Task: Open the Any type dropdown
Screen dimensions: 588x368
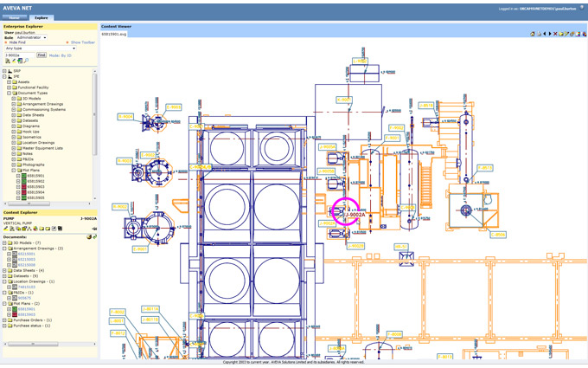Action: (x=41, y=48)
